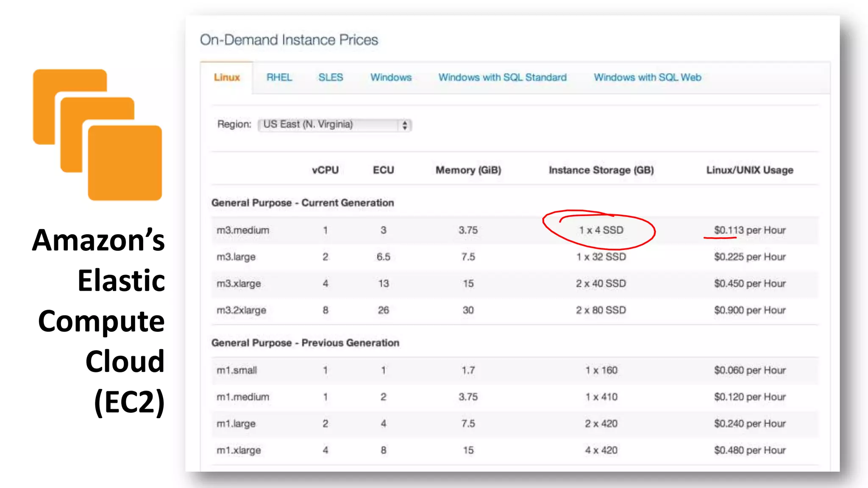Click the $0.113 per Hour price
Screen dimensions: 868x488
click(x=750, y=230)
